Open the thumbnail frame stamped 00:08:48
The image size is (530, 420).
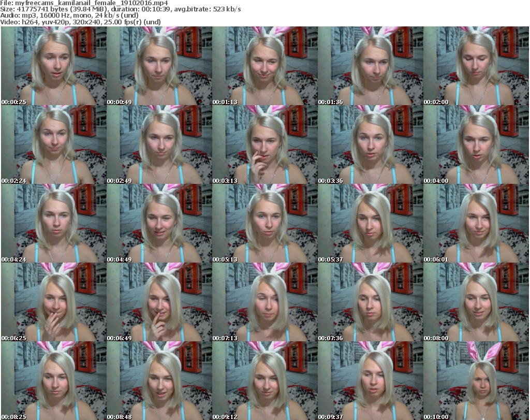click(x=159, y=381)
